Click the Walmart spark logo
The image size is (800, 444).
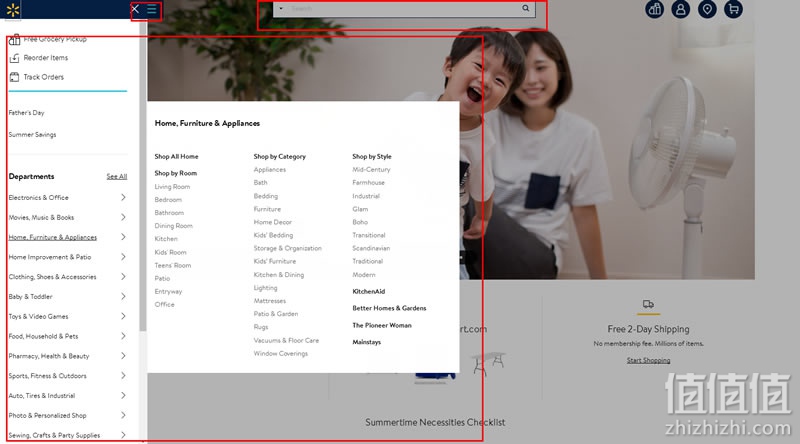[x=13, y=10]
